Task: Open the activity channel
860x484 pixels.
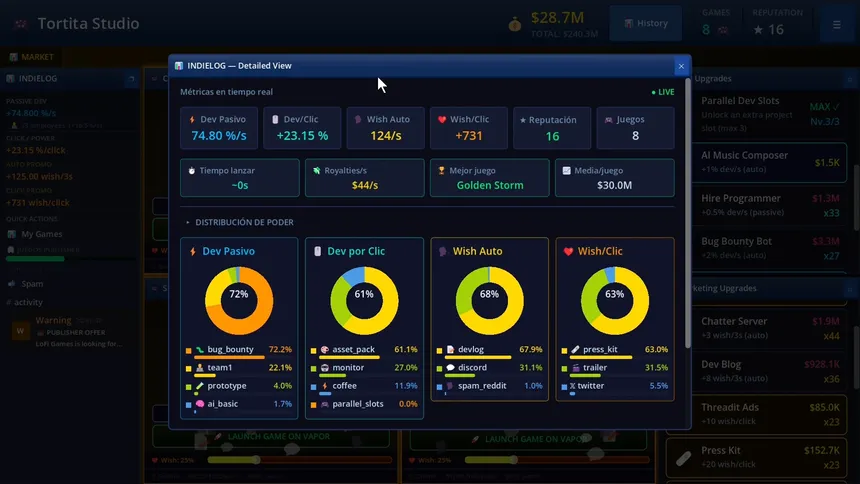Action: [24, 302]
